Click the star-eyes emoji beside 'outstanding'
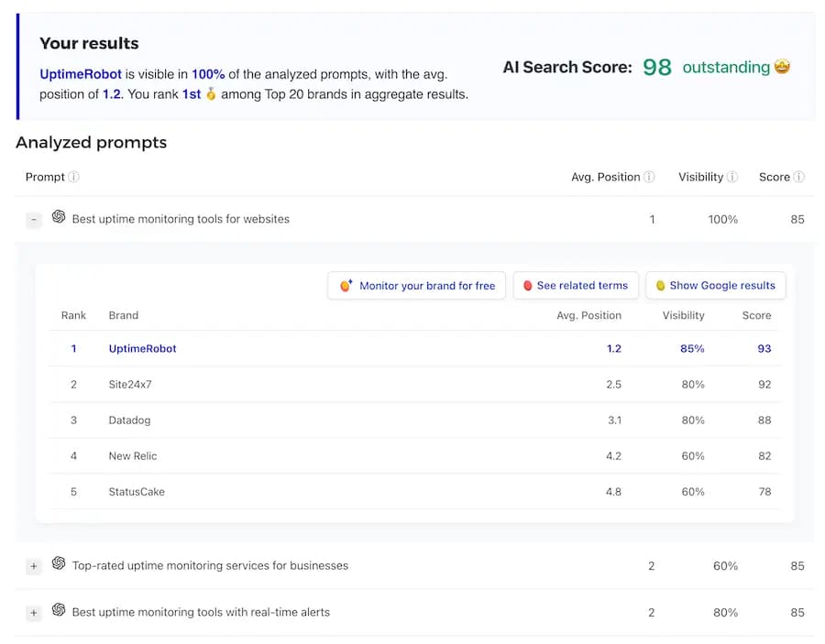Viewport: 825px width, 644px height. [783, 67]
